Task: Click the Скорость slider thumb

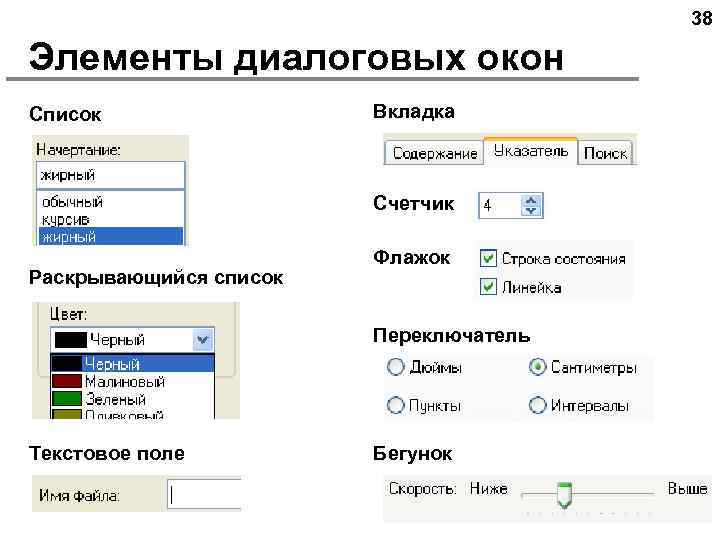Action: click(x=564, y=495)
